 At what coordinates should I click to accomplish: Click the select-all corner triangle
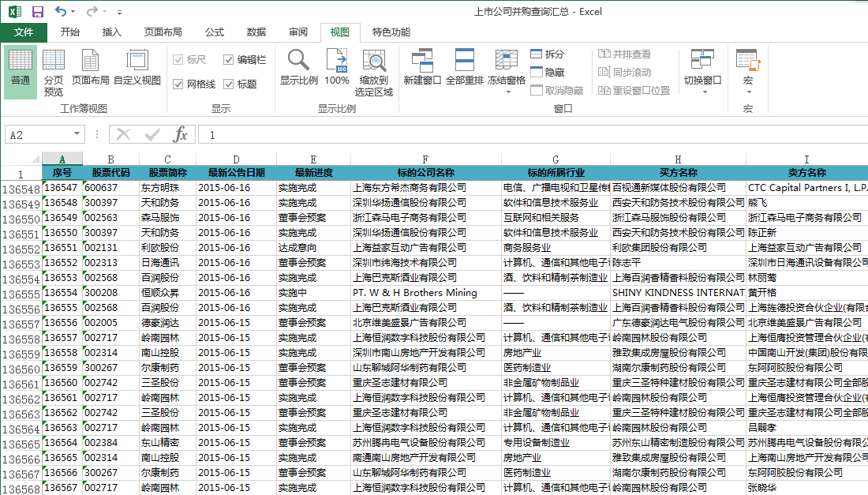point(35,159)
